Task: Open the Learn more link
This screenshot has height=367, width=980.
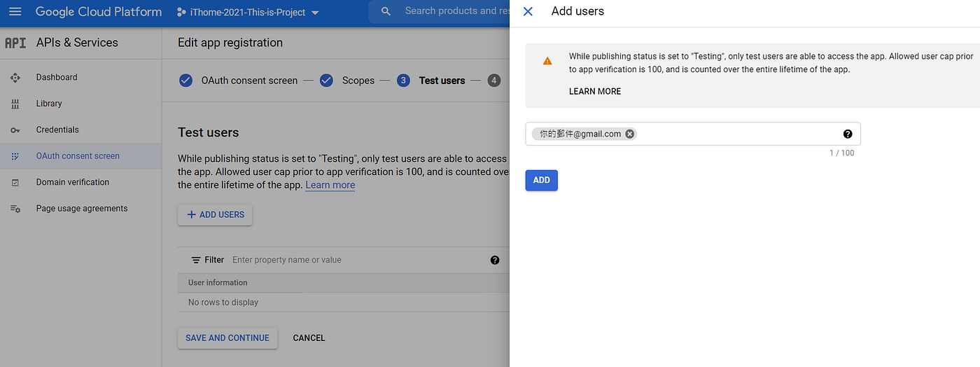Action: click(x=330, y=185)
